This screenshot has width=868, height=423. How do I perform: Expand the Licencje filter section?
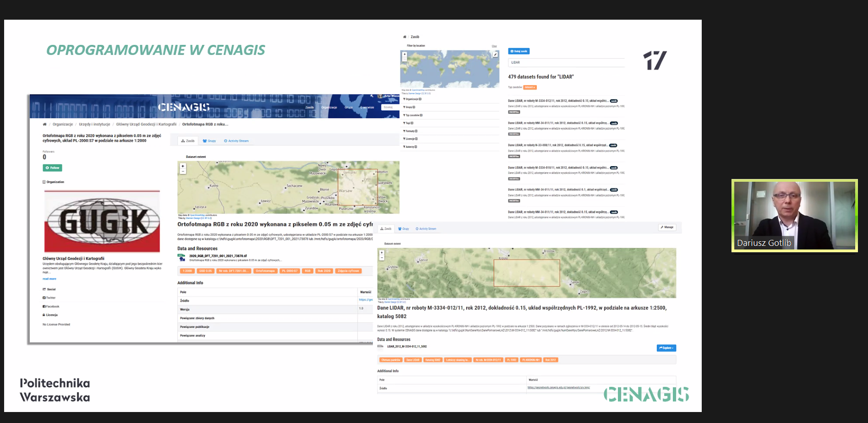[410, 139]
